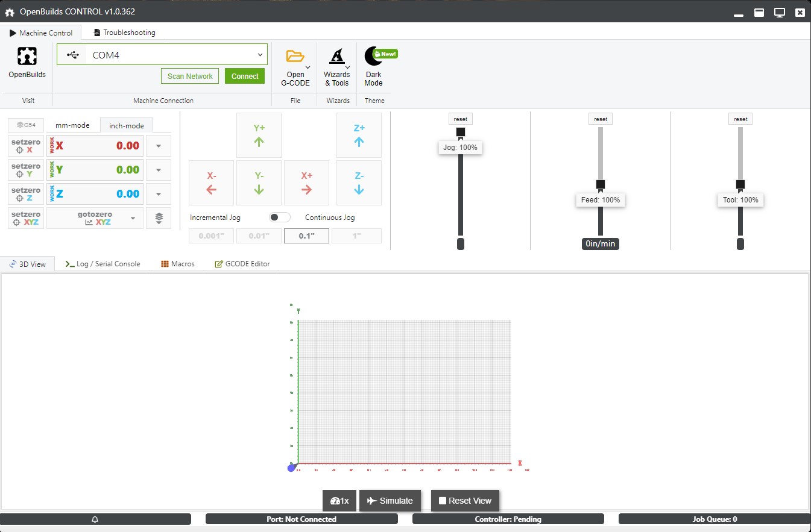This screenshot has height=532, width=811.
Task: Select 0.1" jog step
Action: 306,236
